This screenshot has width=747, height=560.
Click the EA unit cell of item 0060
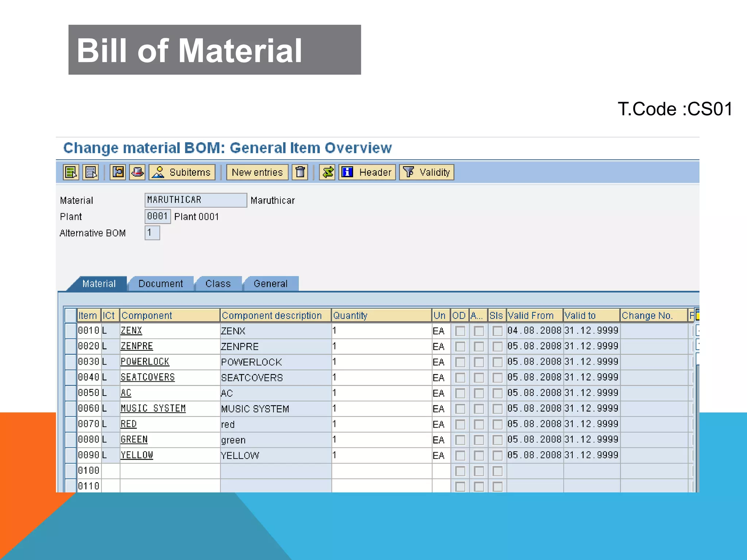[441, 409]
